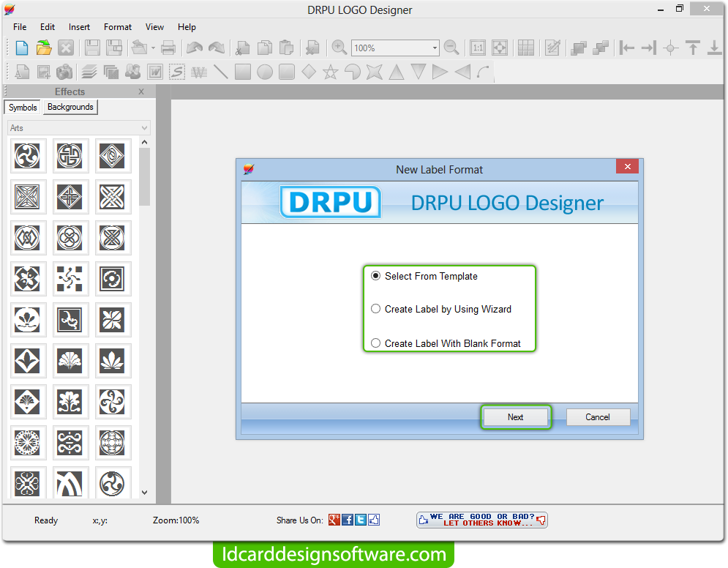Open the Format menu

click(x=117, y=27)
